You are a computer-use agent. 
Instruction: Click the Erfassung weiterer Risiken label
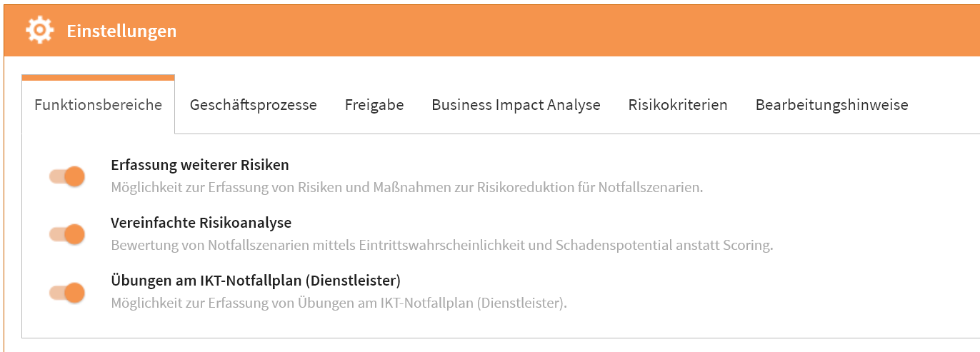tap(200, 165)
